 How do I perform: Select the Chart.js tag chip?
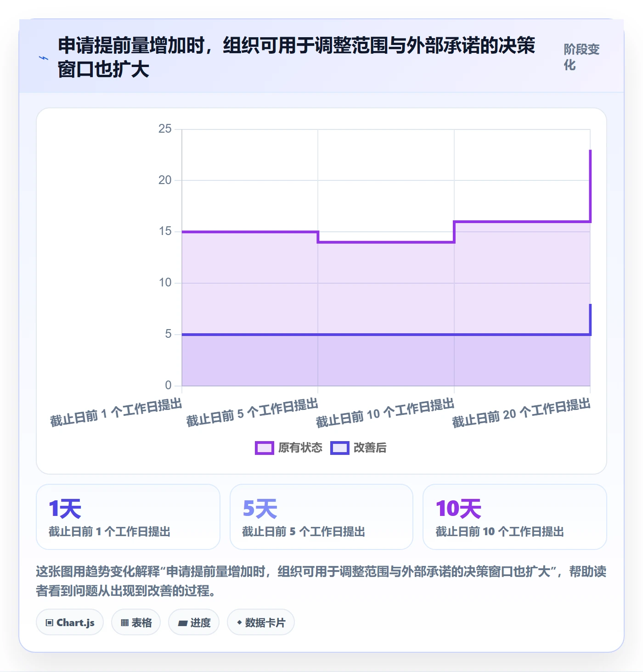[x=70, y=622]
